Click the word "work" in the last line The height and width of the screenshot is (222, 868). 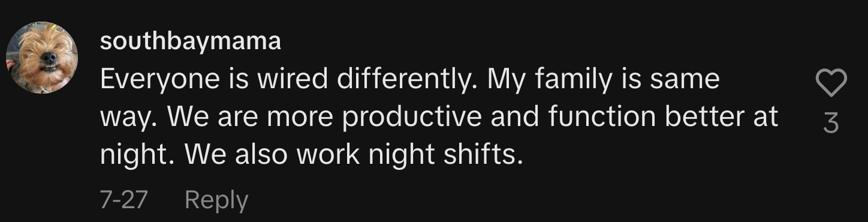point(327,155)
